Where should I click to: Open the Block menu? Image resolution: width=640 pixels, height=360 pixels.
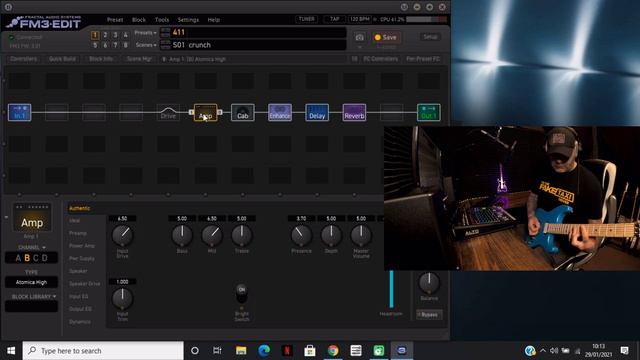point(139,20)
